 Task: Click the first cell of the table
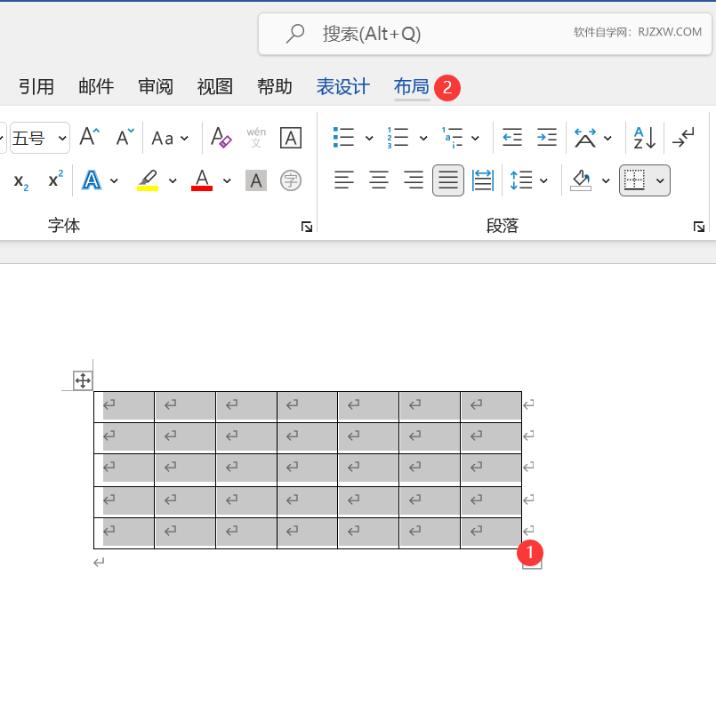pyautogui.click(x=125, y=407)
